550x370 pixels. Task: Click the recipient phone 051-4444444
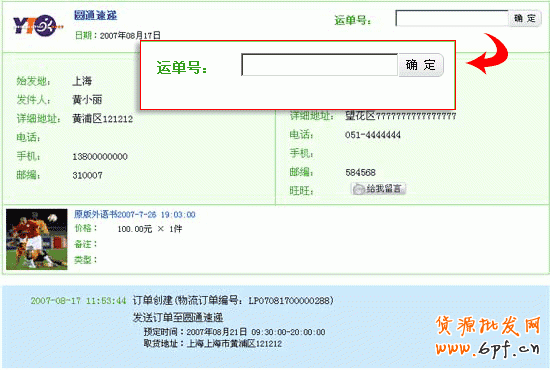(x=373, y=135)
